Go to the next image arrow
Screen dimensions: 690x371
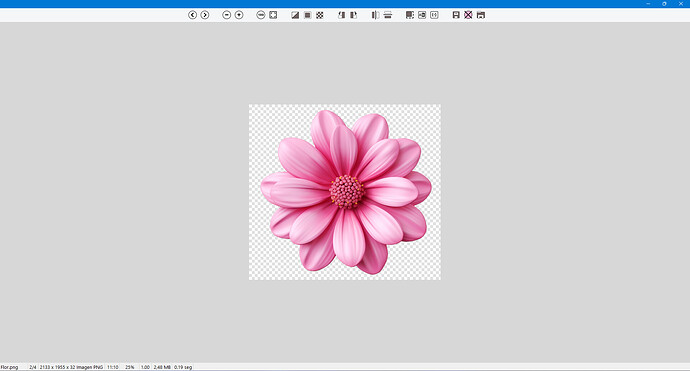(205, 15)
